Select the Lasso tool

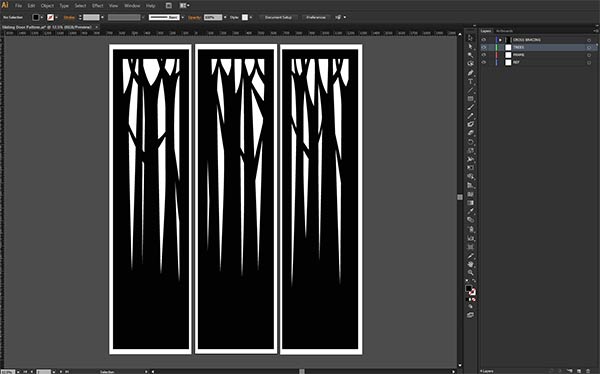click(470, 64)
